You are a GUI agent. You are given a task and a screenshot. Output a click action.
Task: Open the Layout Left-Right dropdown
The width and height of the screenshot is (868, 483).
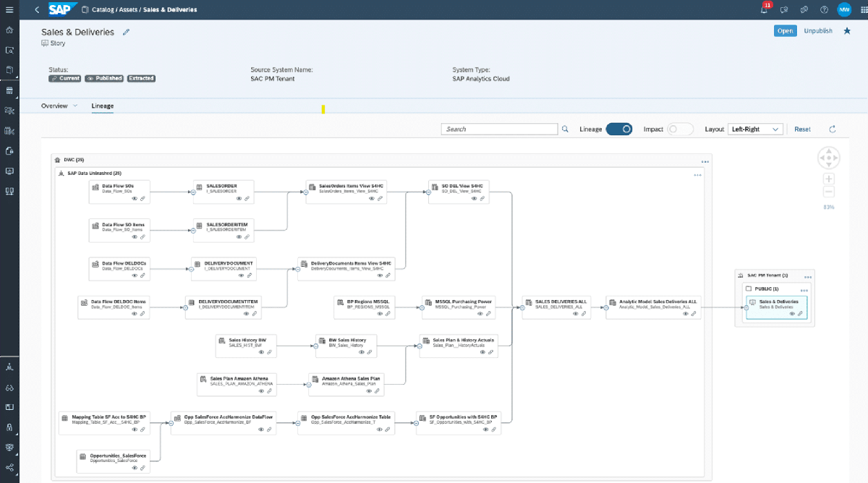(x=755, y=129)
